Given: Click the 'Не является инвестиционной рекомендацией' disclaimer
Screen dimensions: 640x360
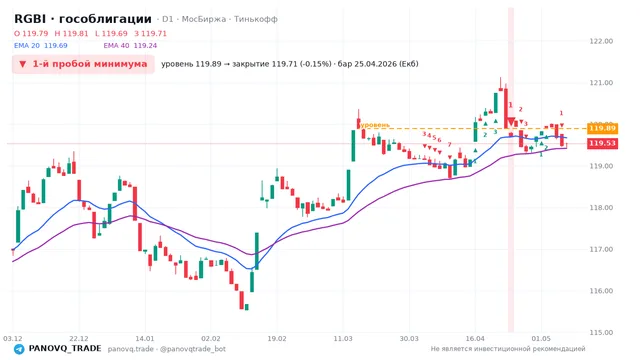Looking at the screenshot, I should pos(508,349).
